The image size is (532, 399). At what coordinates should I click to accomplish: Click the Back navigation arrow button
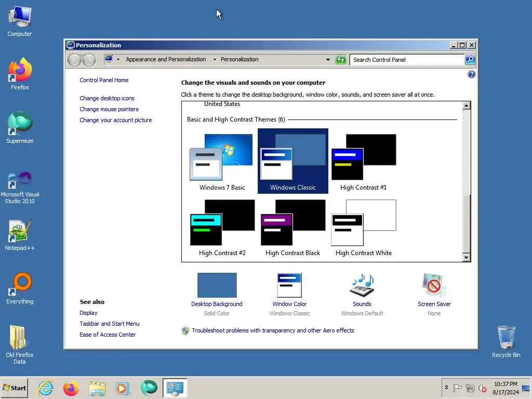click(74, 60)
